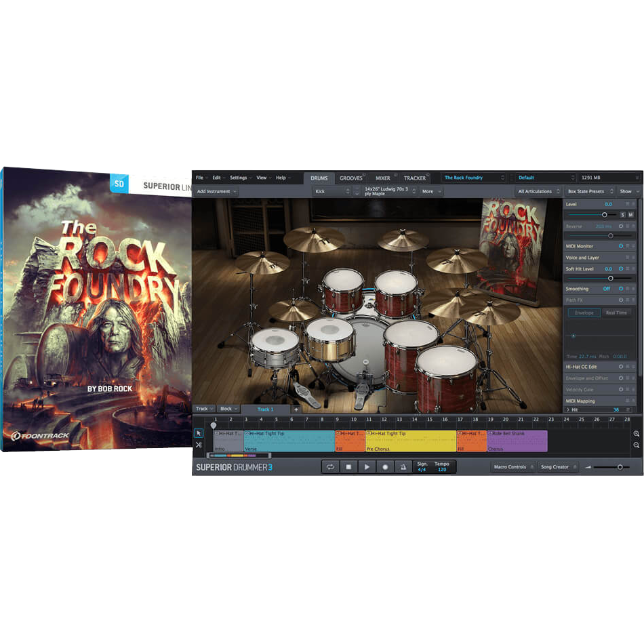This screenshot has height=644, width=644.
Task: Toggle the Hi-Hat CC Edit power switch
Action: 620,366
